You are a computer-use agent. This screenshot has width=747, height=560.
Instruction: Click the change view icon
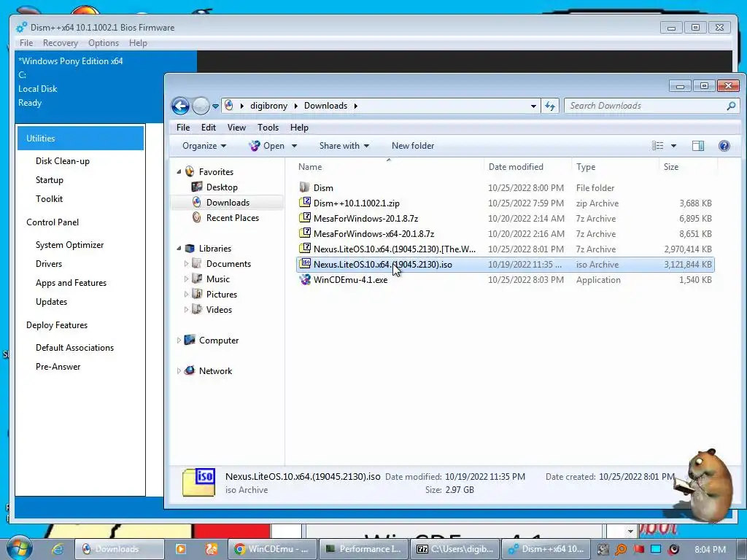pyautogui.click(x=657, y=146)
